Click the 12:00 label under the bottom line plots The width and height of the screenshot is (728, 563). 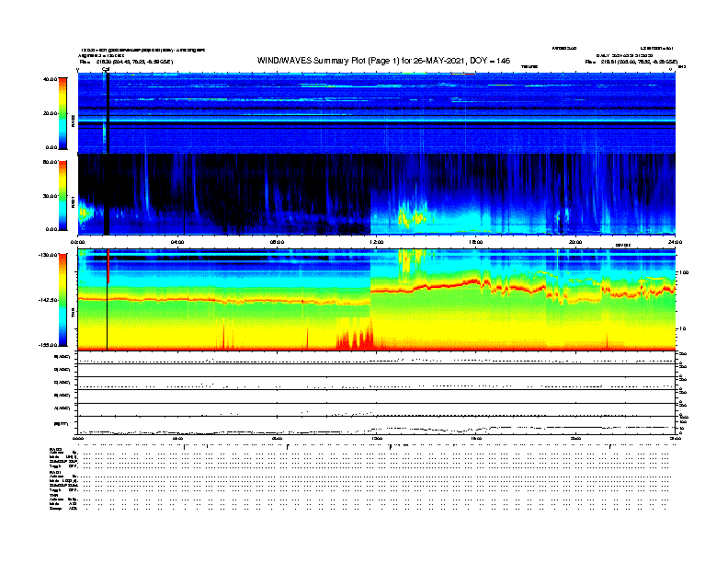tap(377, 438)
